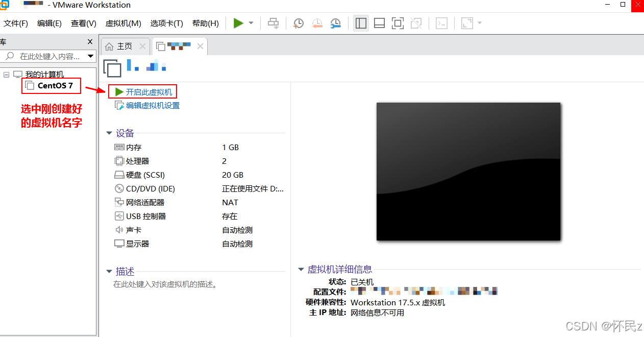Screen dimensions: 644x337
Task: Click the send Ctrl+Alt+Del toolbar icon
Action: click(x=274, y=23)
